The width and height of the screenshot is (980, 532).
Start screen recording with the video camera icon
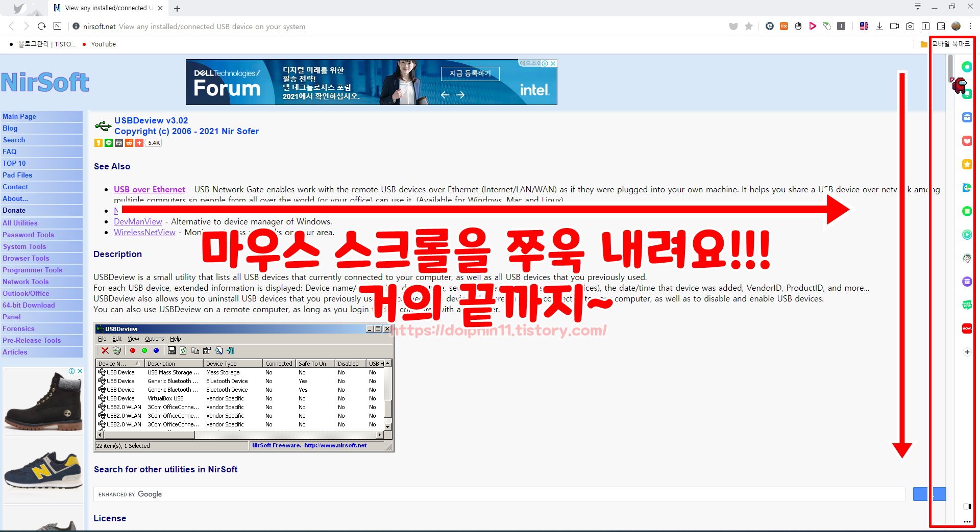[894, 26]
